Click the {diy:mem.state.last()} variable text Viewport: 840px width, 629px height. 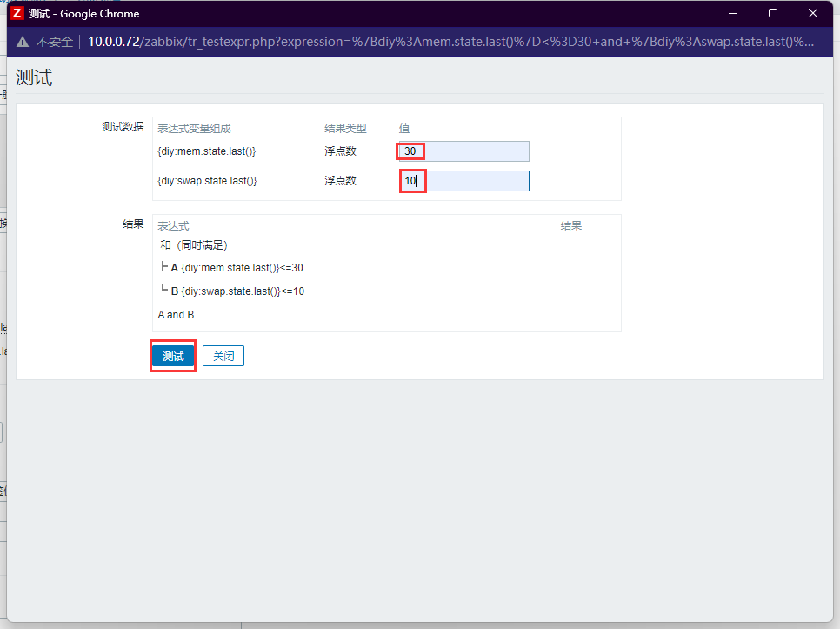coord(207,151)
